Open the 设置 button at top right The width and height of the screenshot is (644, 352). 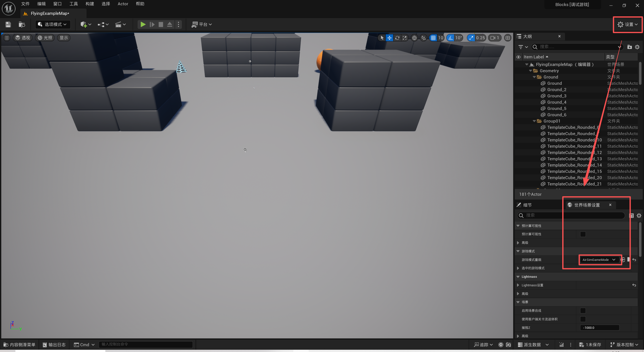tap(627, 24)
